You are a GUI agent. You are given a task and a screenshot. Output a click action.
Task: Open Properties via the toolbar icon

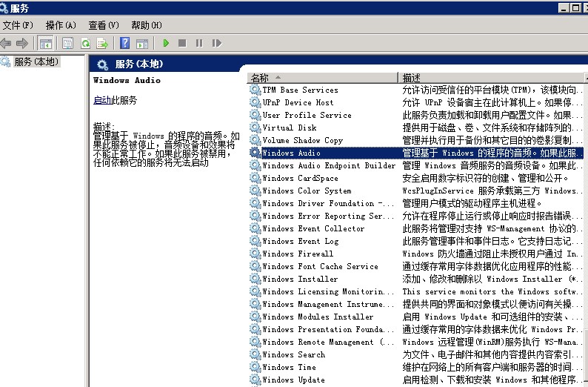pos(67,43)
